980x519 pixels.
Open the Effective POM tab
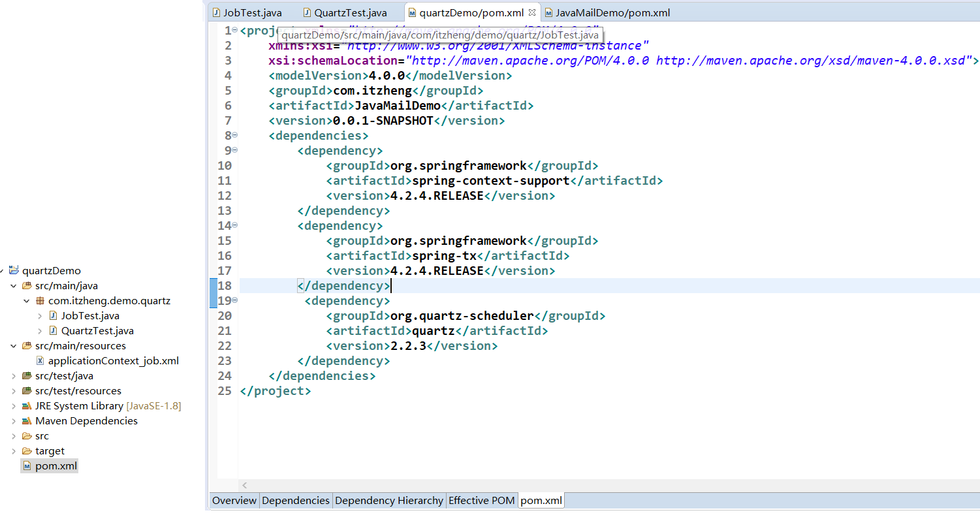[x=482, y=501]
